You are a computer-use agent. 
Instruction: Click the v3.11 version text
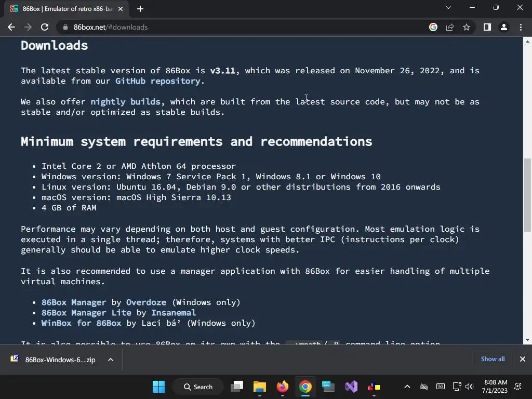222,71
